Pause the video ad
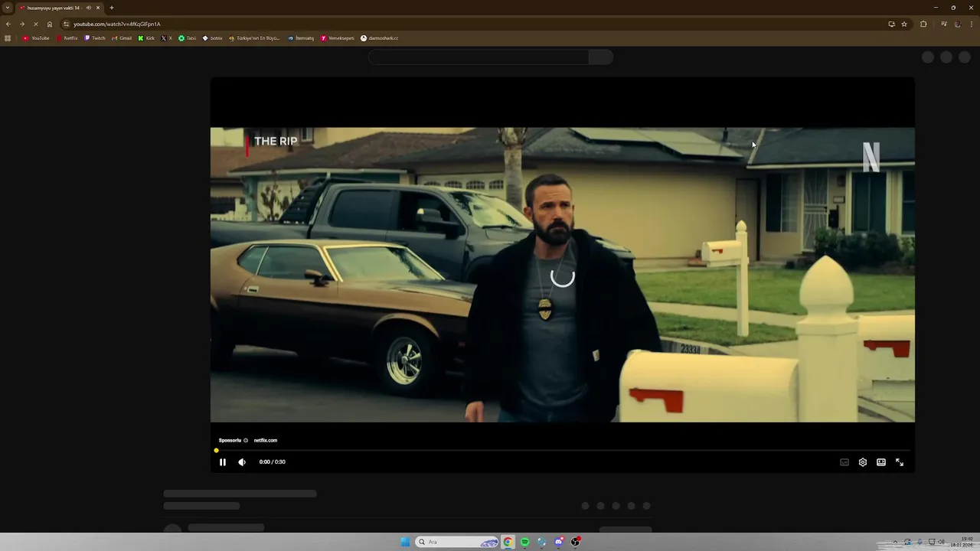 tap(223, 462)
